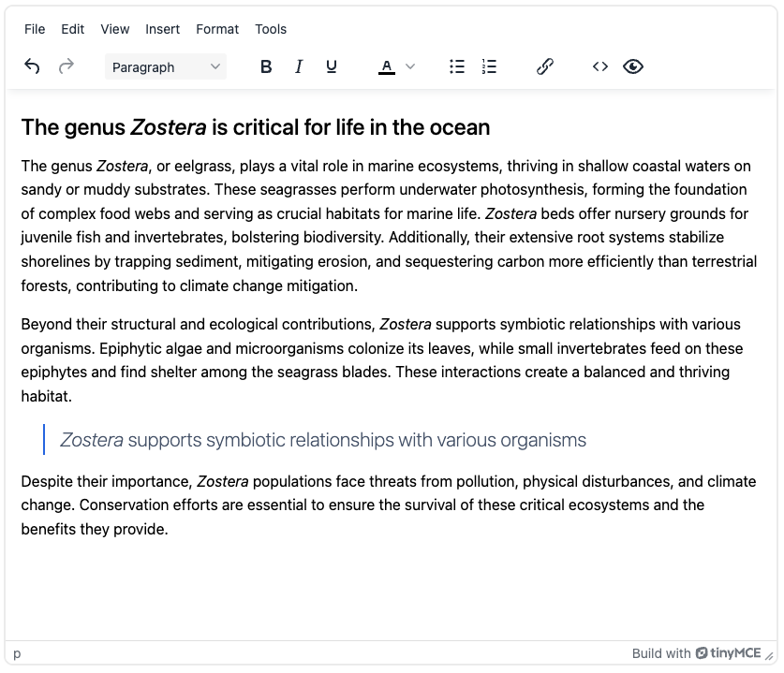Viewport: 784px width, 673px height.
Task: Open the Insert menu
Action: pyautogui.click(x=163, y=29)
